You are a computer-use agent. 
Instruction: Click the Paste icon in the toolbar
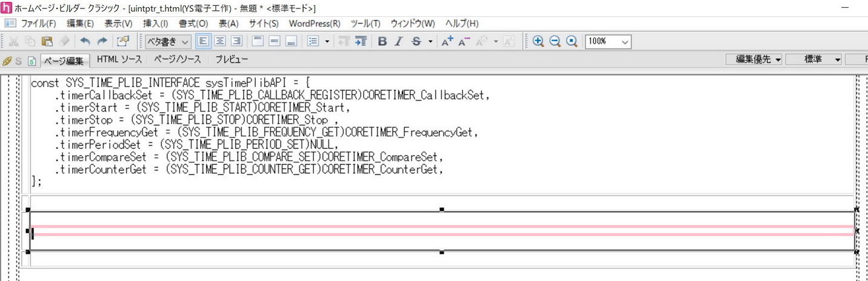pos(47,41)
